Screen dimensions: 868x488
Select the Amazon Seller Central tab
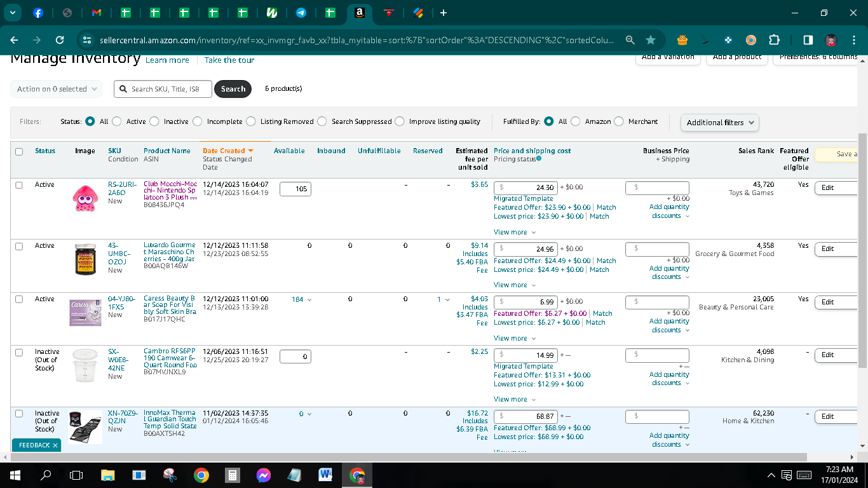pyautogui.click(x=360, y=13)
